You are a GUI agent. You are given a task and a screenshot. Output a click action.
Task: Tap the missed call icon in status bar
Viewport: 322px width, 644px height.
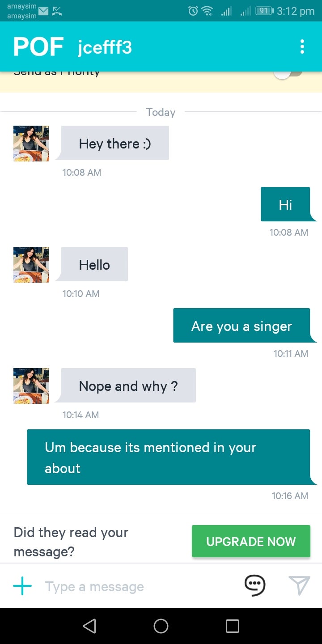57,11
